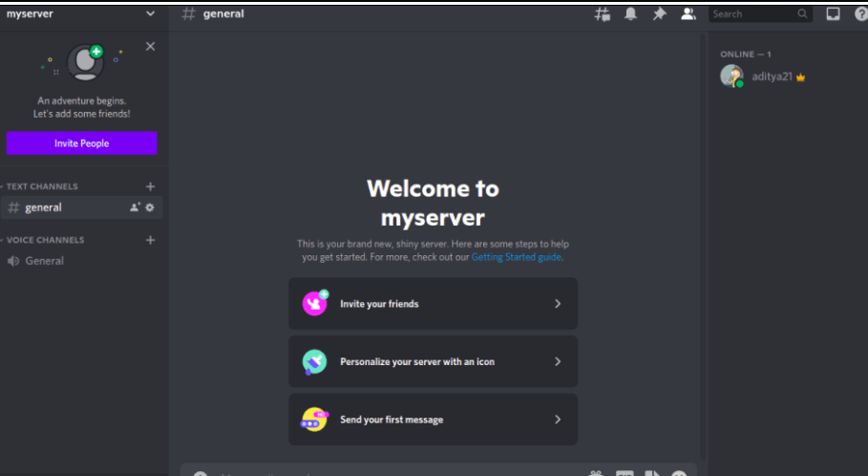Create a new text channel with plus
Screen dimensions: 868x476
(x=150, y=186)
